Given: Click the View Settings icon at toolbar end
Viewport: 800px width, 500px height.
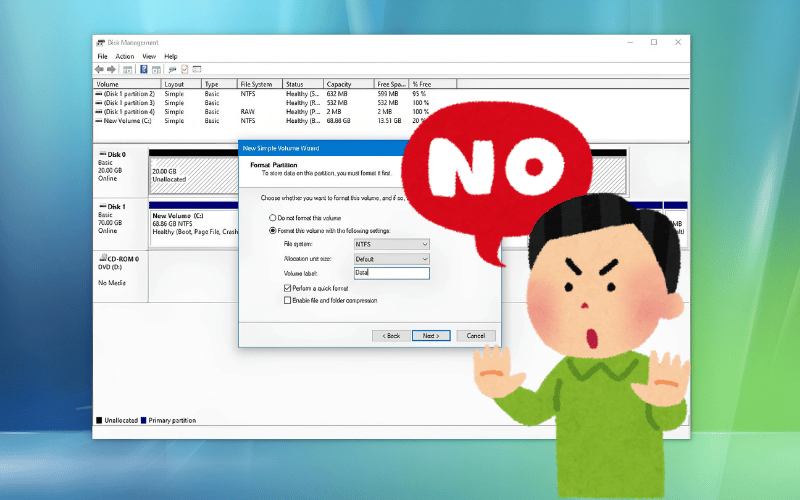Looking at the screenshot, I should [x=197, y=69].
